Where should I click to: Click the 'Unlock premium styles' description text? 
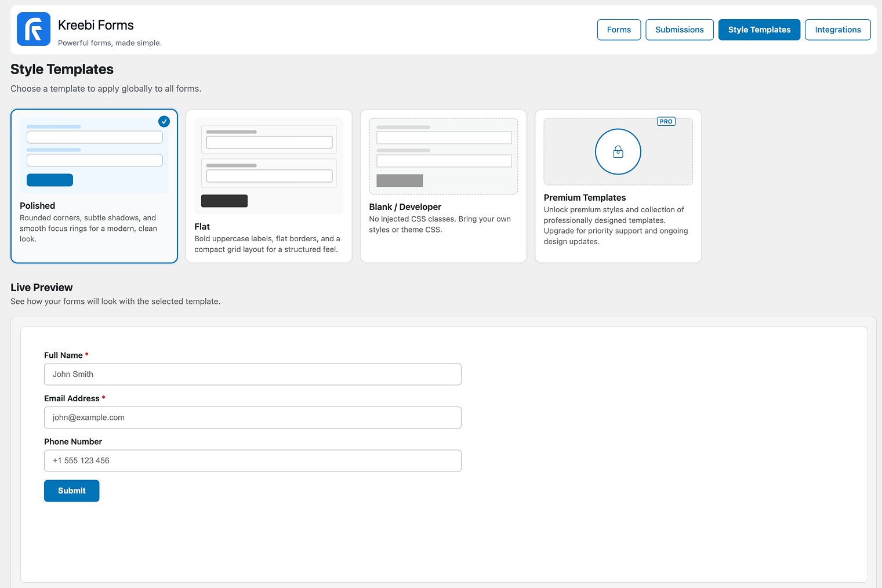point(616,226)
